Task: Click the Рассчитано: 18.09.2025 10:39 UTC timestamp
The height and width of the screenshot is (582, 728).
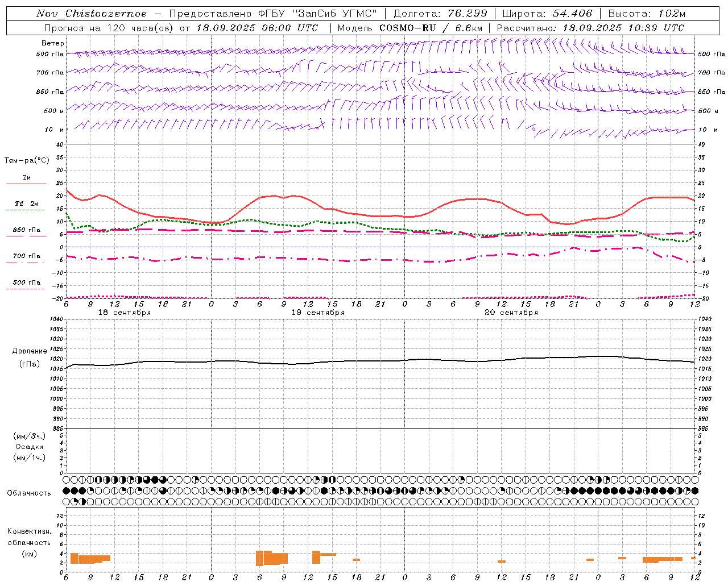Action: point(590,28)
